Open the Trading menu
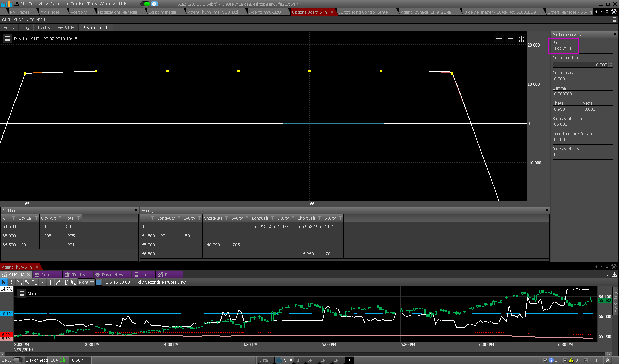Screen dimensions: 619x364 (x=77, y=4)
